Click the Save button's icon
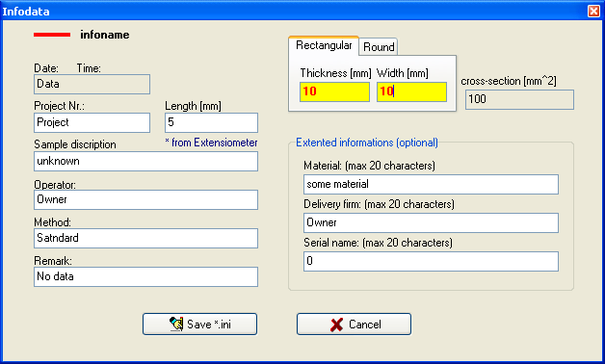605x364 pixels. (x=176, y=324)
